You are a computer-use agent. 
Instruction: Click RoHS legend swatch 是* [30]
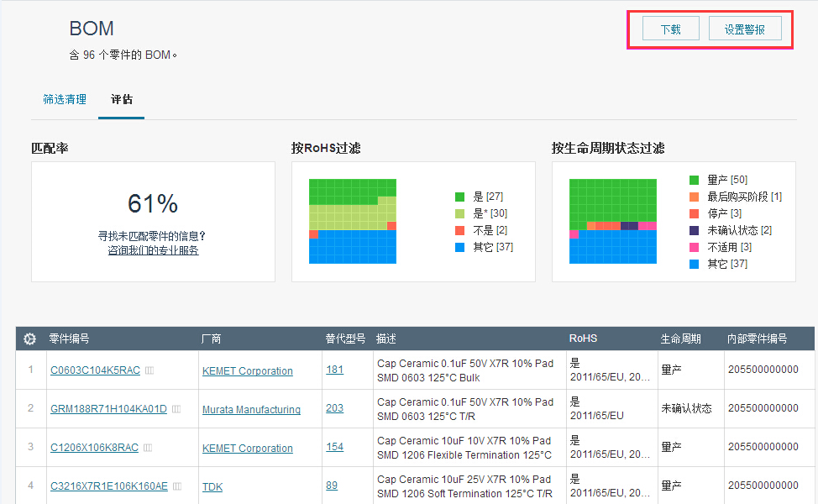point(459,213)
